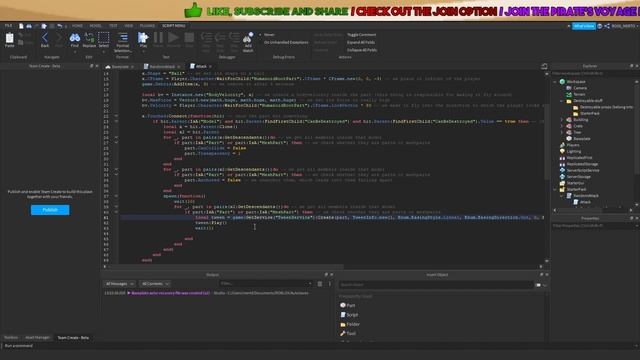The image size is (640, 360).
Task: Click the Replace tool icon
Action: coord(89,38)
